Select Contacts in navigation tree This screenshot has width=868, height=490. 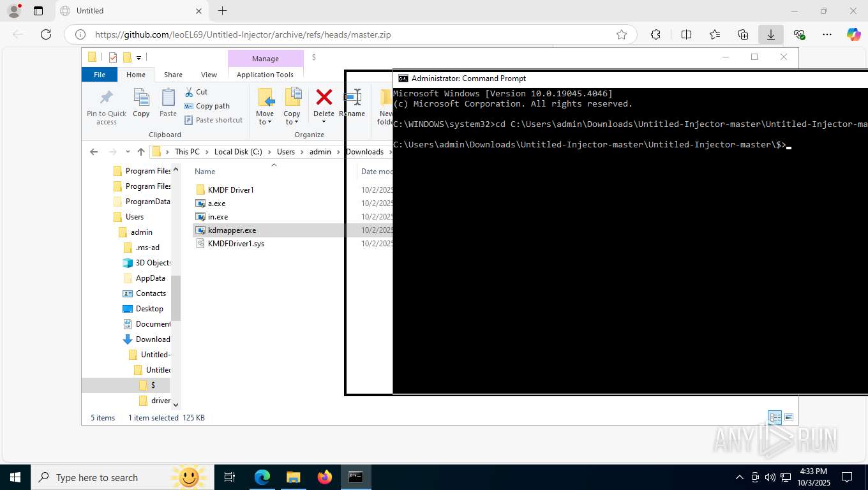[146, 293]
